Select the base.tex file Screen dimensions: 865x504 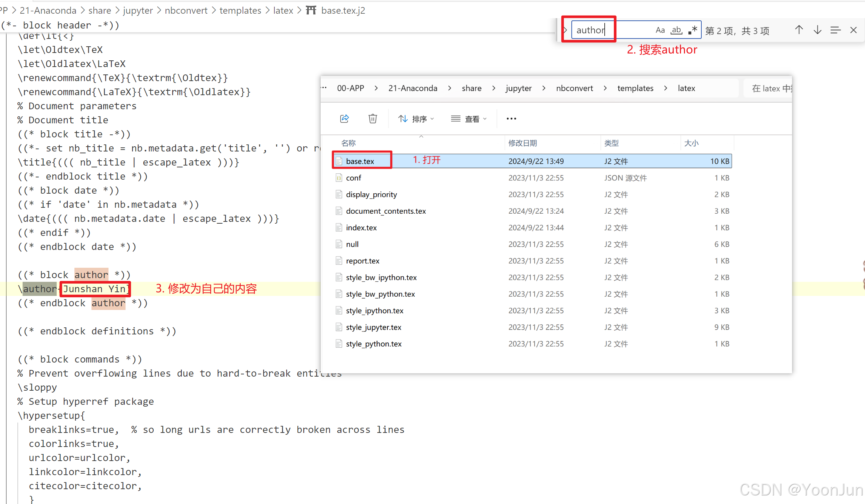pyautogui.click(x=360, y=161)
